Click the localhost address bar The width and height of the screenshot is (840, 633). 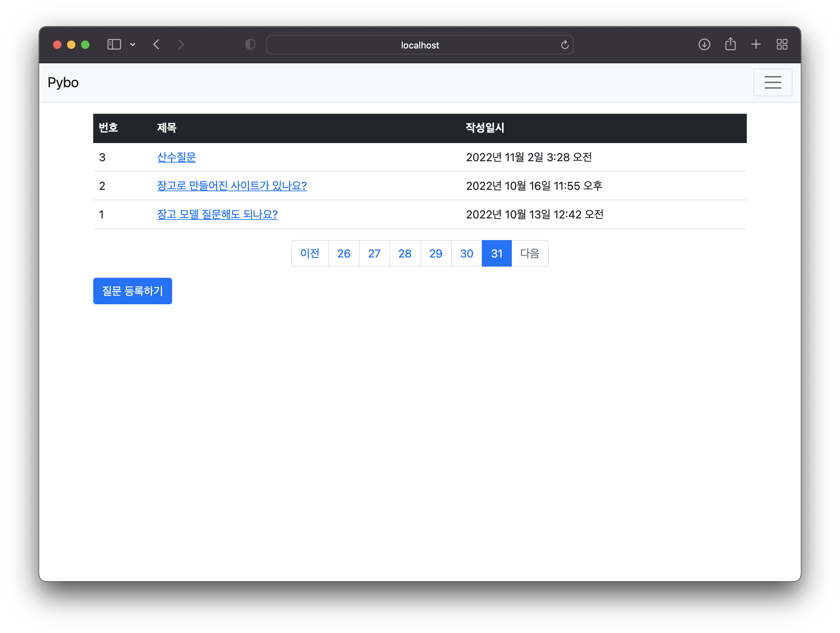[419, 45]
